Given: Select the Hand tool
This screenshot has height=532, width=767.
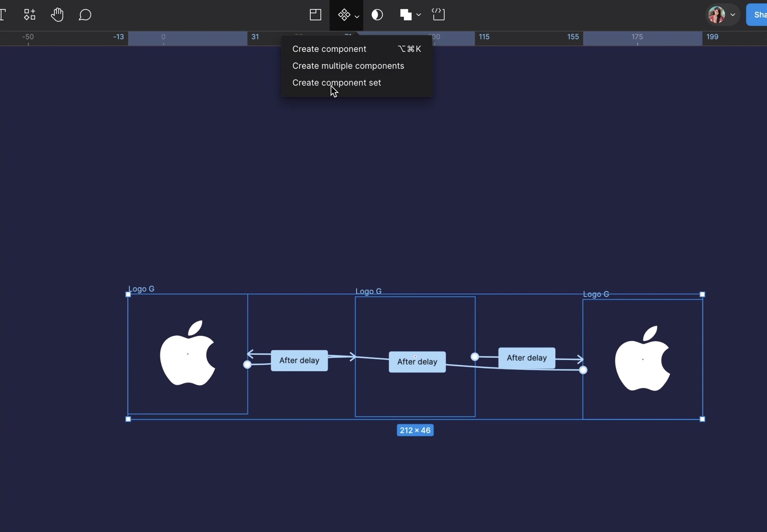Looking at the screenshot, I should pos(57,14).
